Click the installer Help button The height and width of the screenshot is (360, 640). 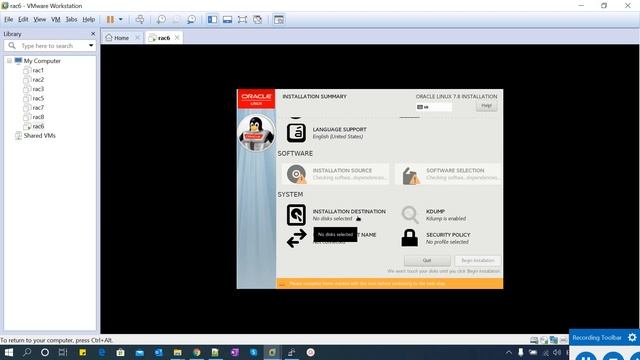(486, 106)
